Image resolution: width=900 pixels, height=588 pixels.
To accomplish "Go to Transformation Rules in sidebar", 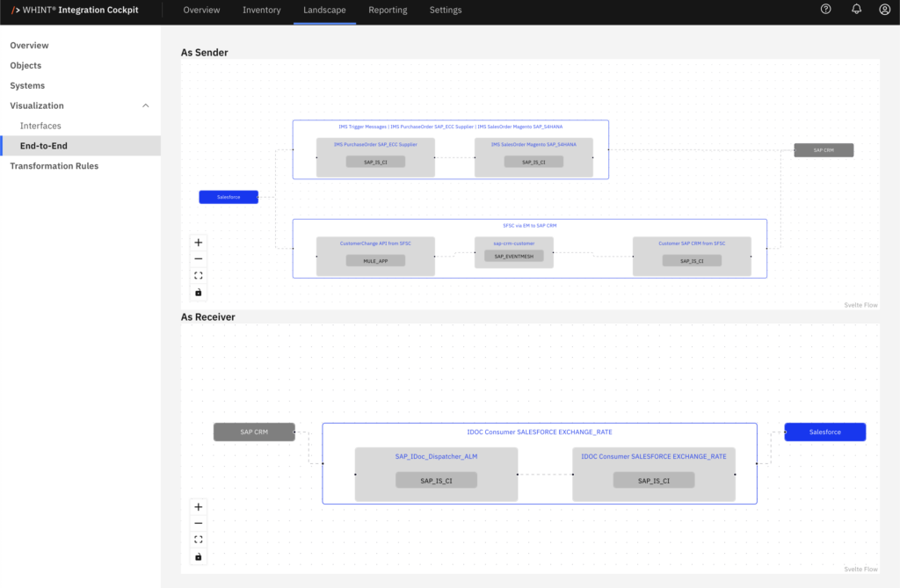I will pyautogui.click(x=54, y=166).
